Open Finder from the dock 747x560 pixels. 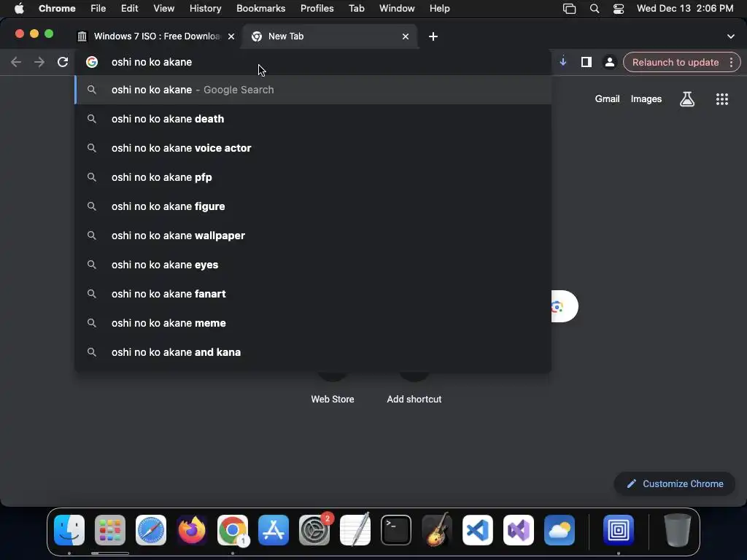69,530
